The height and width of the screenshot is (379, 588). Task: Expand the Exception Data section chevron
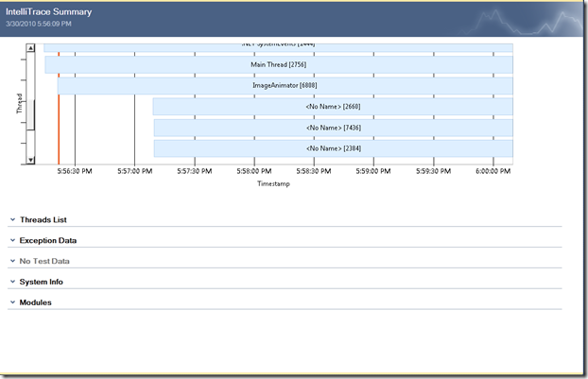[x=12, y=240]
